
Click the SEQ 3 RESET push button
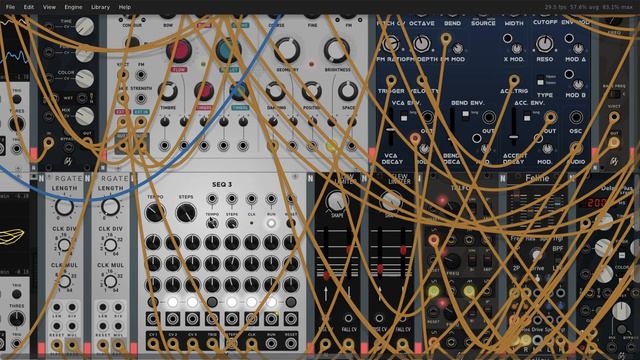point(291,223)
